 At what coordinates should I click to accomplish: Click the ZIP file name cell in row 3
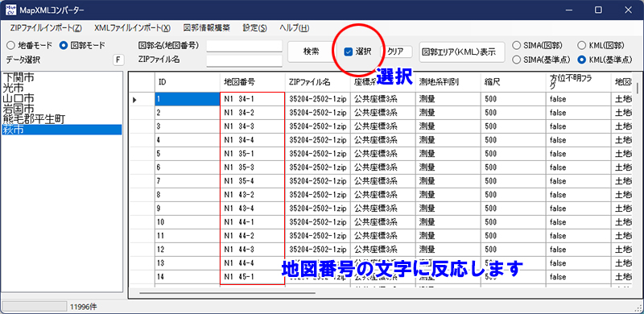(317, 126)
